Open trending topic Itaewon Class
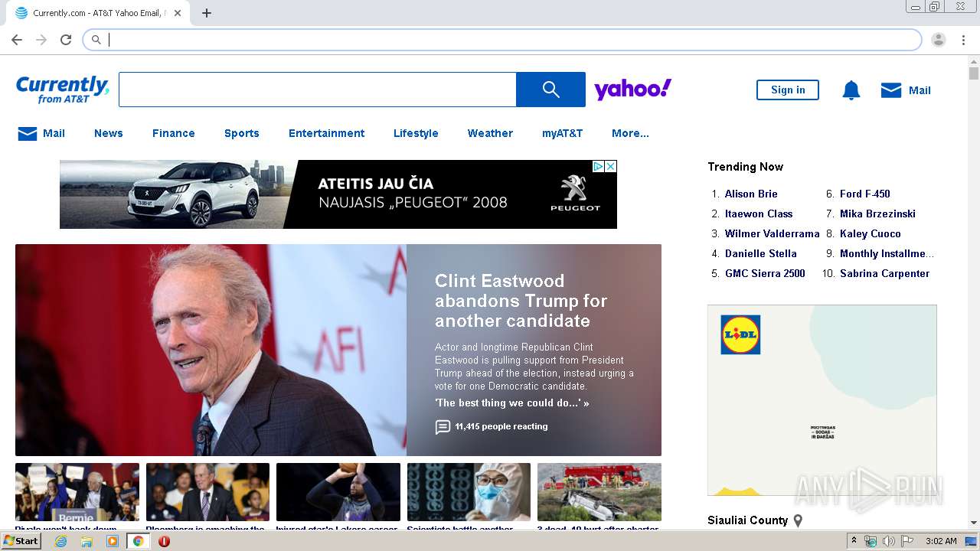Image resolution: width=980 pixels, height=551 pixels. [x=759, y=214]
